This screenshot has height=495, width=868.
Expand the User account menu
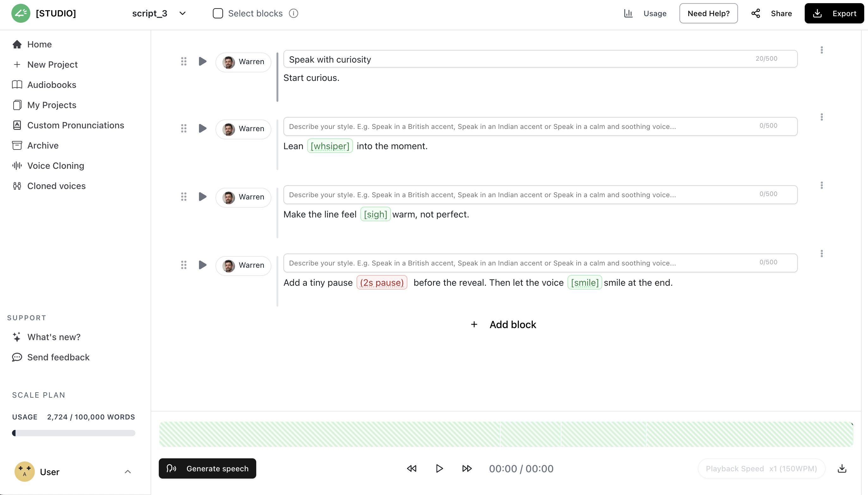(127, 472)
